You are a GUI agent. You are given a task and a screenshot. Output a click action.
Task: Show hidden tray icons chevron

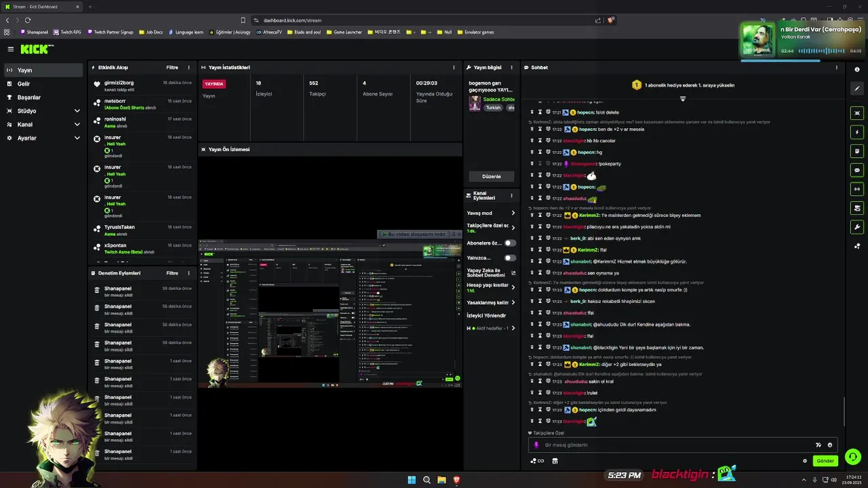point(804,480)
